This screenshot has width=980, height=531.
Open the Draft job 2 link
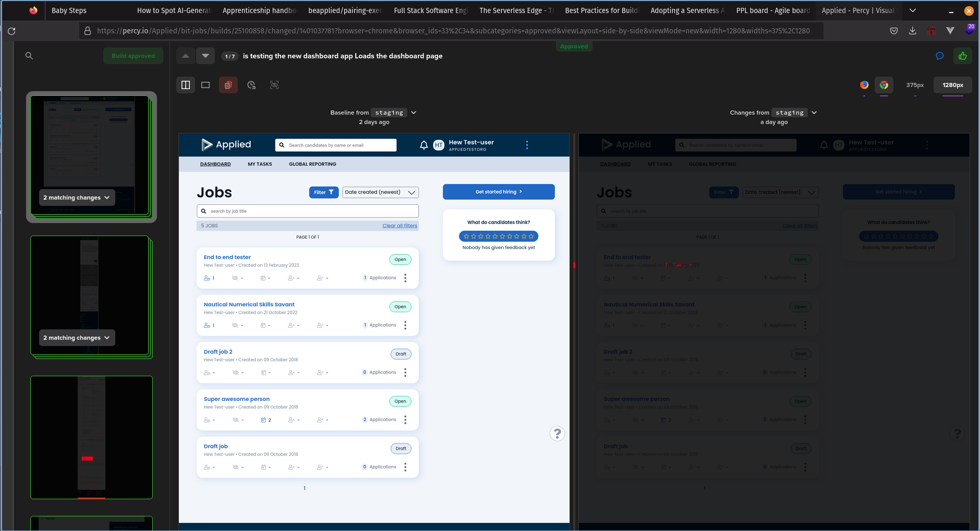218,352
